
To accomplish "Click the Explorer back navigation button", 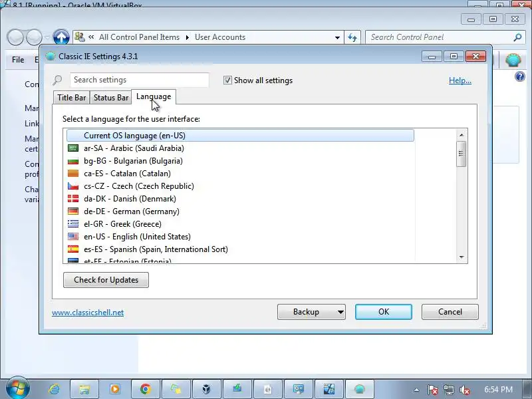I will (15, 37).
